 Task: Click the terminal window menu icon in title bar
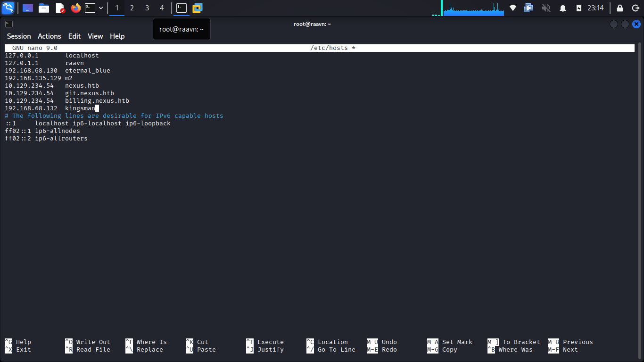tap(9, 24)
